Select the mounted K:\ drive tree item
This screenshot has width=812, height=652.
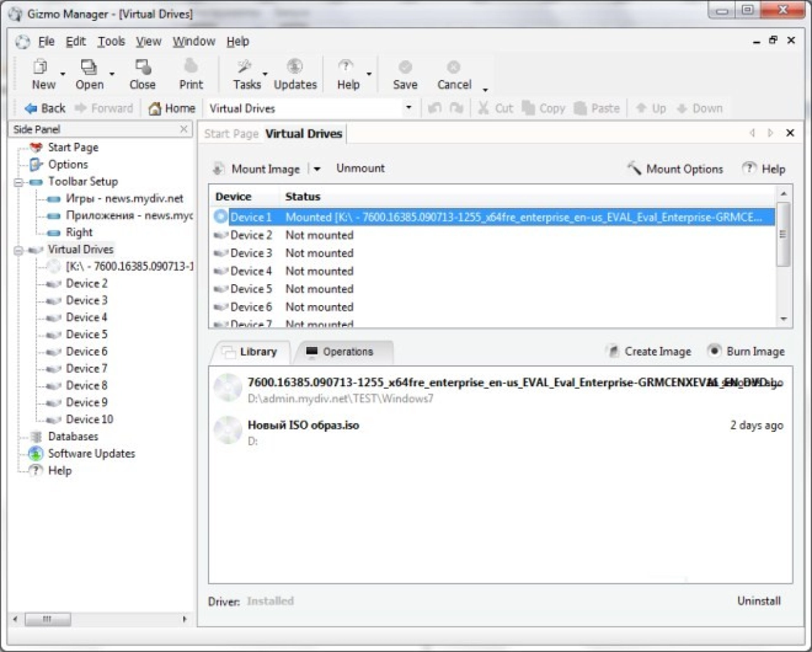point(129,266)
